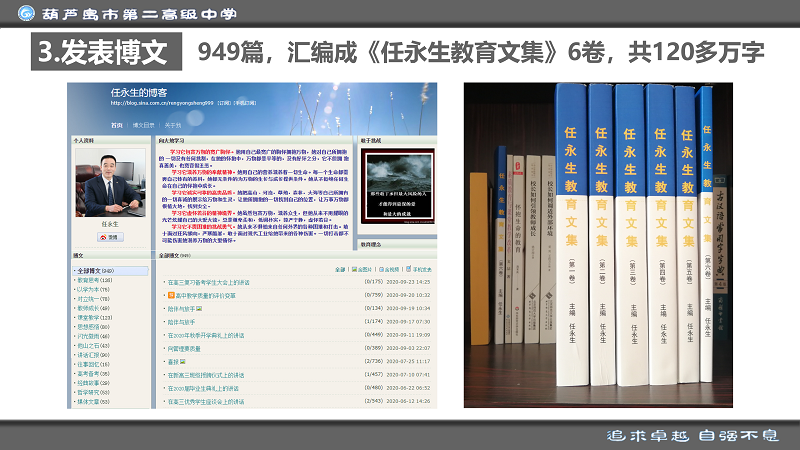Click the date 2020-09-23 14:25
Viewport: 800px width, 450px height.
click(408, 282)
